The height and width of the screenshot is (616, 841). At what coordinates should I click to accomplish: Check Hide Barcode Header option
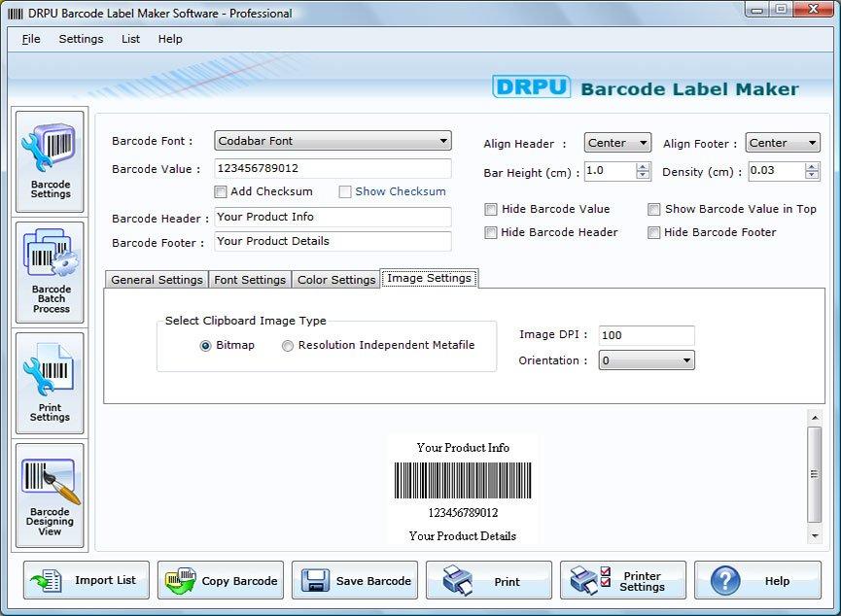click(491, 232)
